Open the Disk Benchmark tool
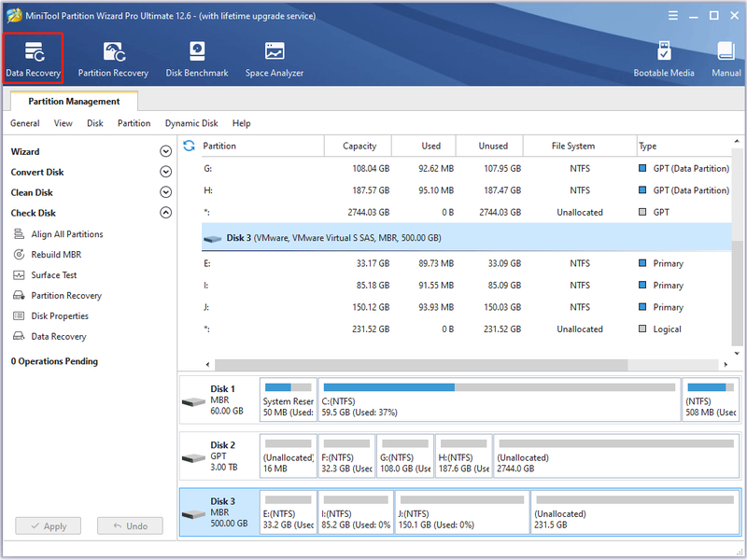Screen dimensions: 747x560 pos(197,59)
